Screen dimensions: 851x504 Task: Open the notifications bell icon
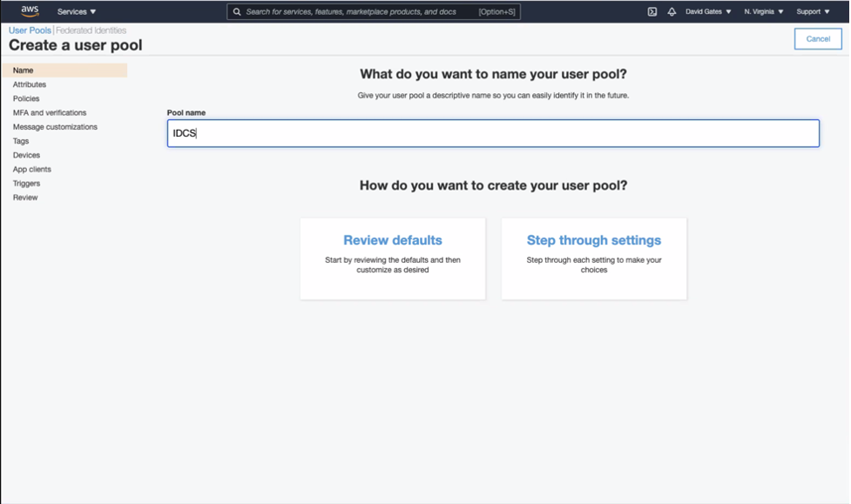[x=672, y=12]
